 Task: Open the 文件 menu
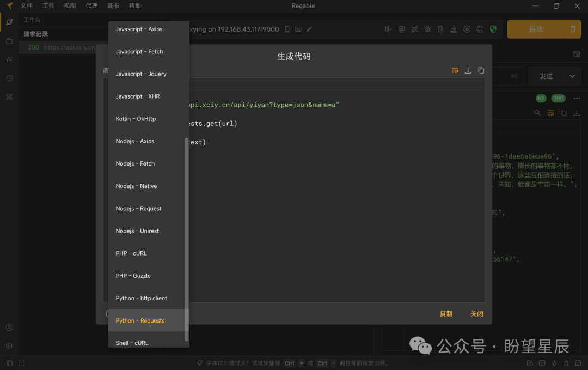[x=26, y=5]
